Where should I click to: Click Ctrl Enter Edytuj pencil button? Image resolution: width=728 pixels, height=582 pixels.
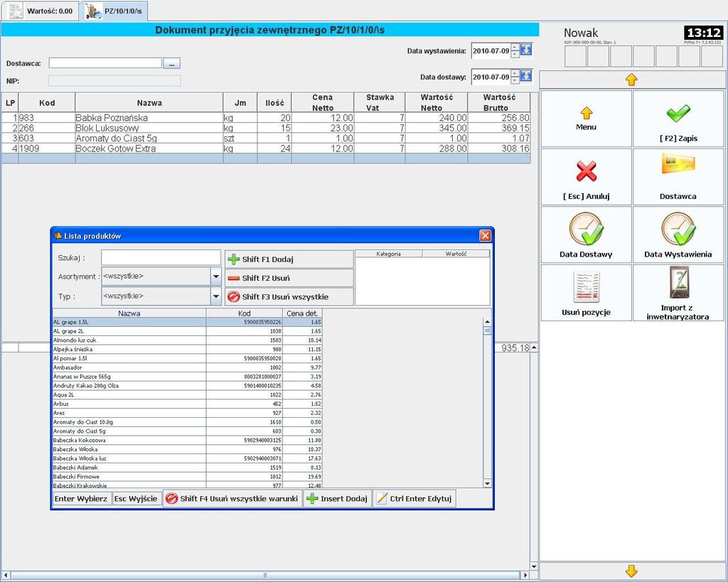(414, 498)
